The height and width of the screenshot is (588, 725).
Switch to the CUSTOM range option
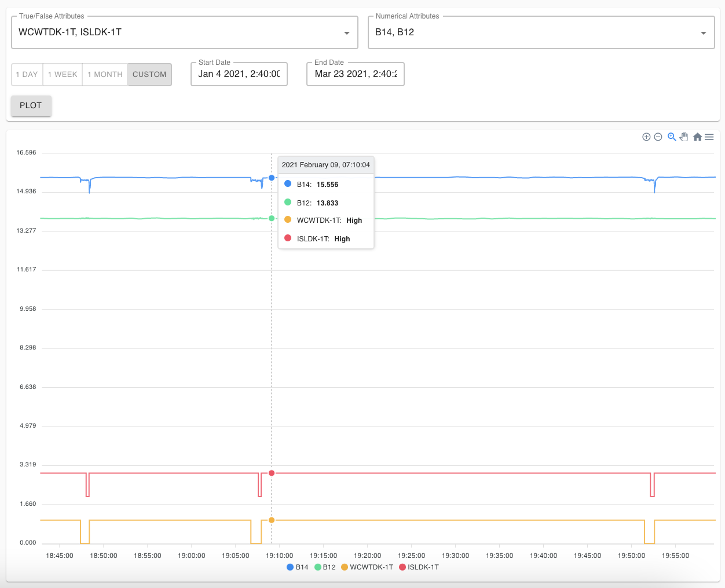coord(149,75)
